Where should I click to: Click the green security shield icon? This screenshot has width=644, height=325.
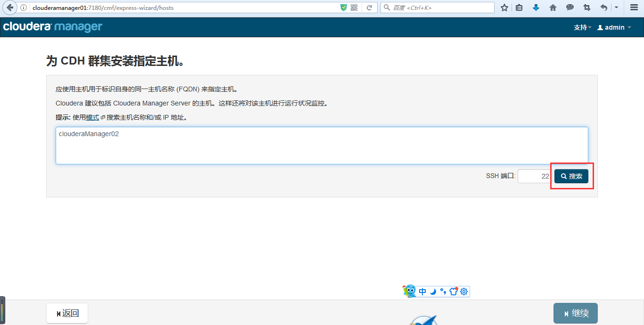344,8
